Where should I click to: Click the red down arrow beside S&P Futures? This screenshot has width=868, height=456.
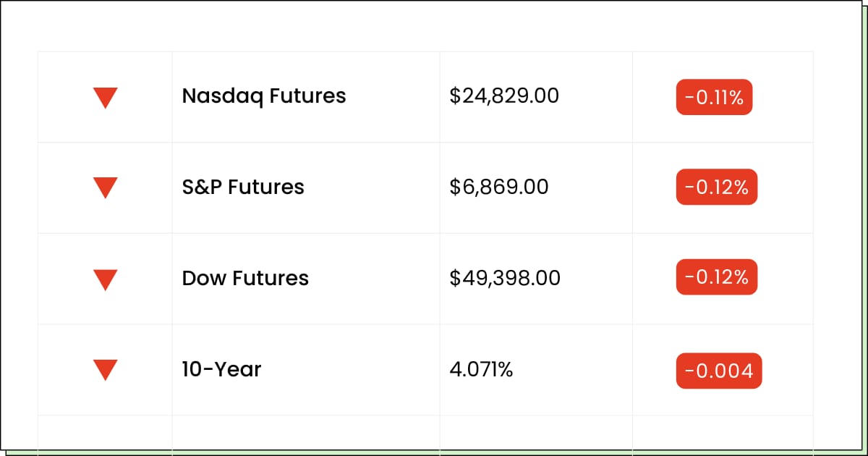point(106,187)
